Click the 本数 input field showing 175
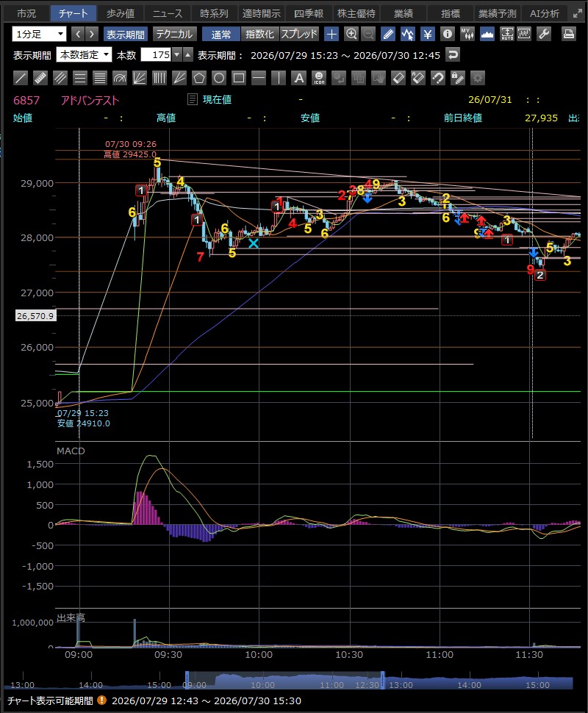The image size is (588, 713). point(157,55)
